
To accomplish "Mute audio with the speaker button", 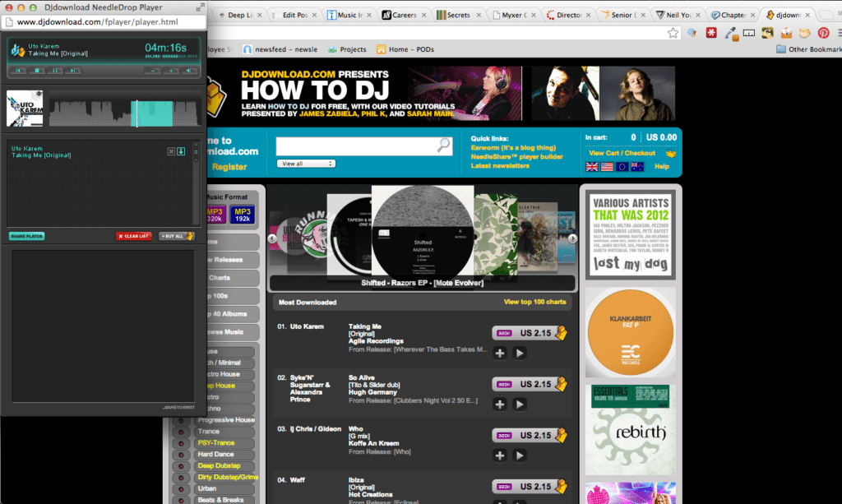I will coord(189,71).
